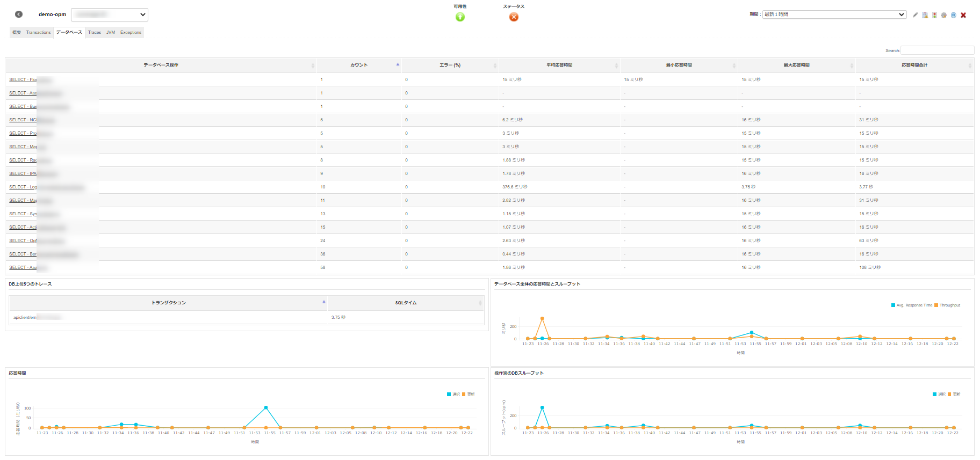Viewport: 980px width, 460px height.
Task: Click the red status error icon
Action: pos(514,17)
